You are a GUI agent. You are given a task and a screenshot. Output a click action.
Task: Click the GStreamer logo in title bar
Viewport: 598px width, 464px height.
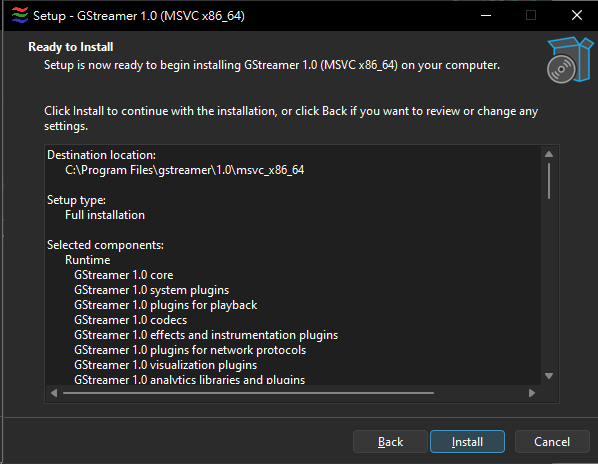[20, 16]
